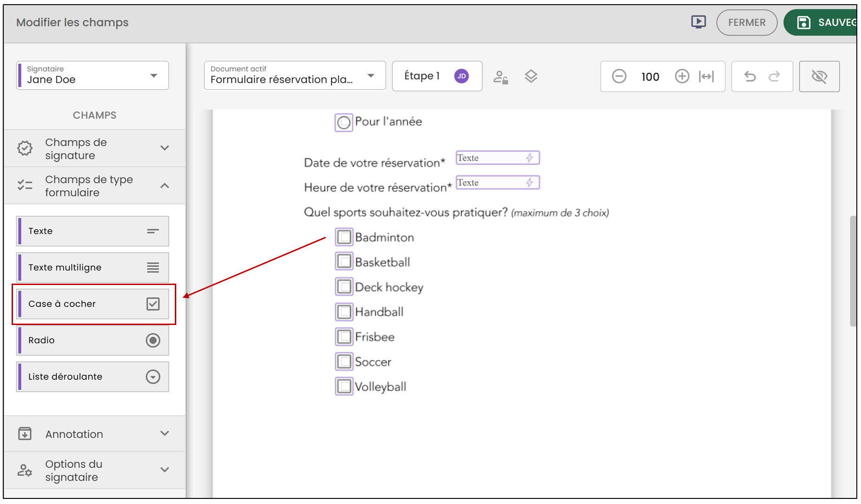Click the FERMER button
The image size is (861, 504).
click(747, 22)
